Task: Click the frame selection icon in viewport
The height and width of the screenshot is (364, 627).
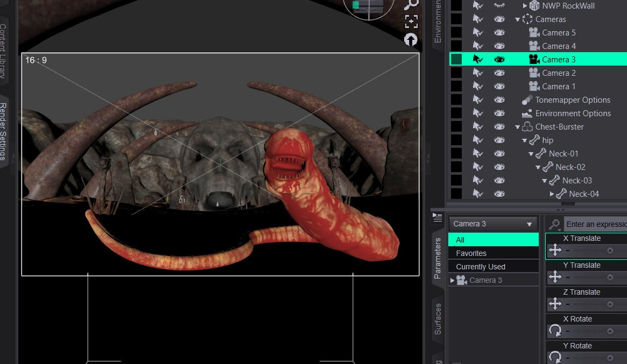Action: coord(411,22)
